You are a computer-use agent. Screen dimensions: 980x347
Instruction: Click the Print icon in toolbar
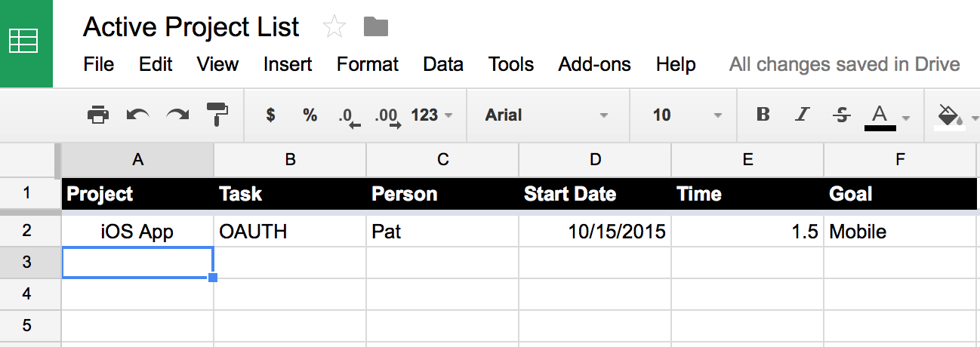(x=98, y=115)
